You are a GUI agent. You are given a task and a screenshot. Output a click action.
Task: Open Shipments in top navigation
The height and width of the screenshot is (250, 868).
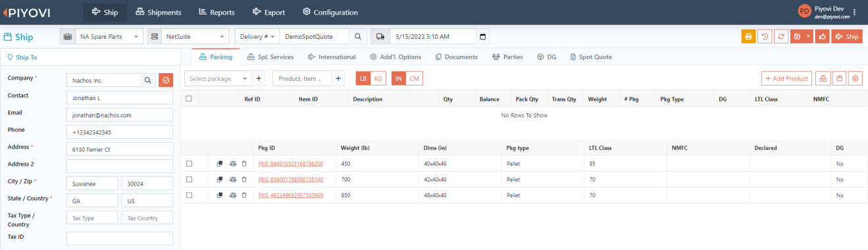(159, 12)
